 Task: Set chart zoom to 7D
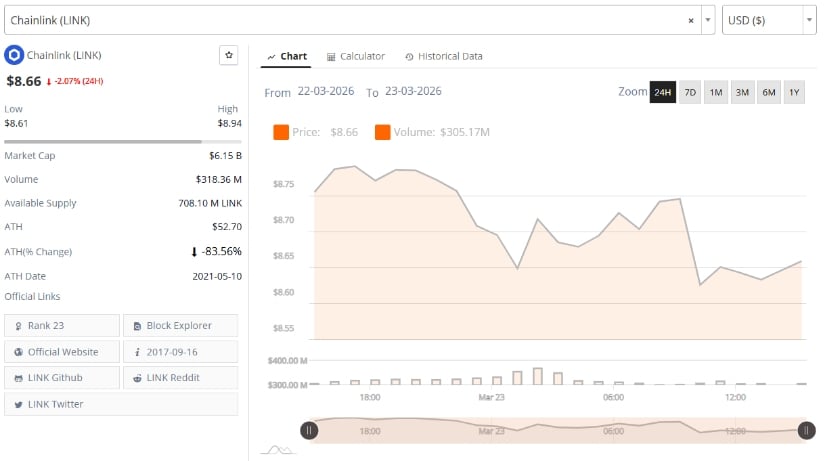[x=689, y=92]
